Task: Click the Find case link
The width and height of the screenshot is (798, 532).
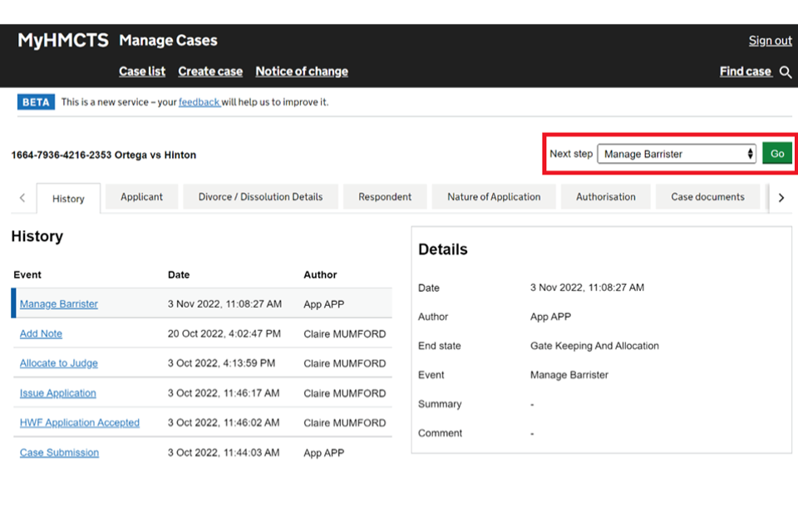Action: point(745,71)
